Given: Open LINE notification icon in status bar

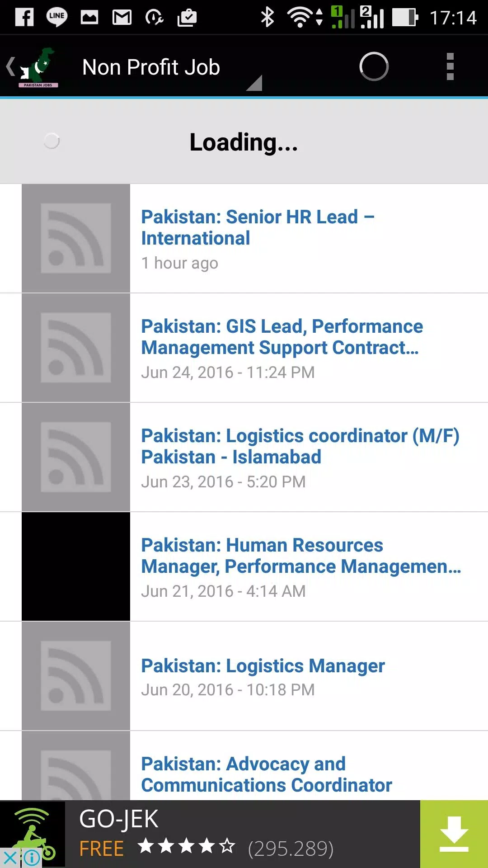Looking at the screenshot, I should pyautogui.click(x=56, y=18).
